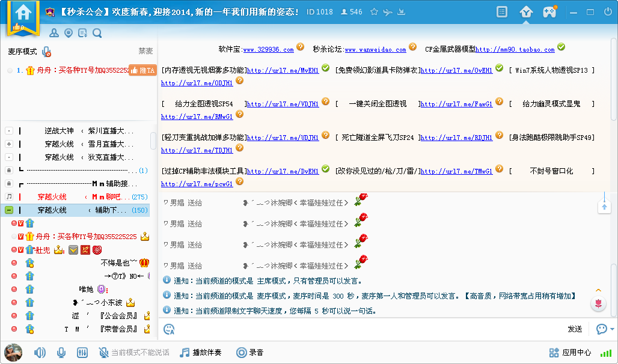Click the guild badge icon before 秒杀公会
The width and height of the screenshot is (618, 364).
click(x=50, y=12)
